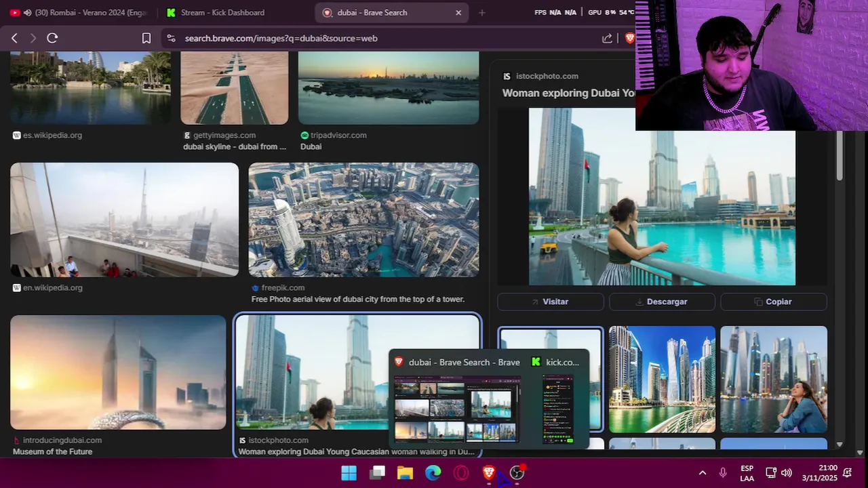Viewport: 868px width, 488px height.
Task: Select the highlighted first related thumbnail
Action: (x=550, y=379)
